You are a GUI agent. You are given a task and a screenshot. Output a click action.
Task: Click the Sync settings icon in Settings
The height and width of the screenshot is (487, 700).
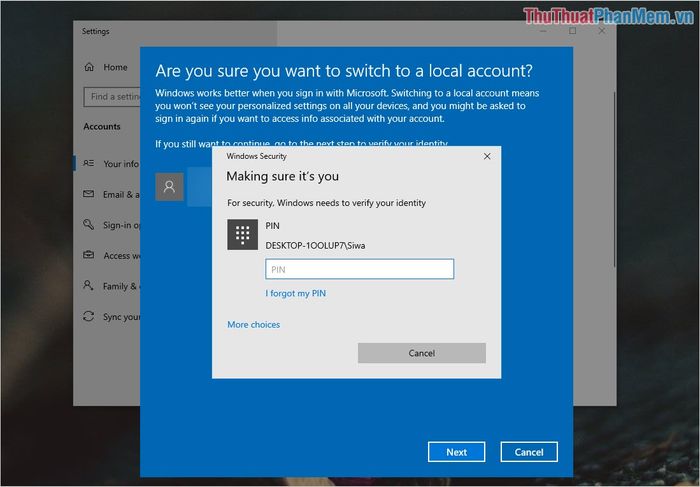point(89,316)
